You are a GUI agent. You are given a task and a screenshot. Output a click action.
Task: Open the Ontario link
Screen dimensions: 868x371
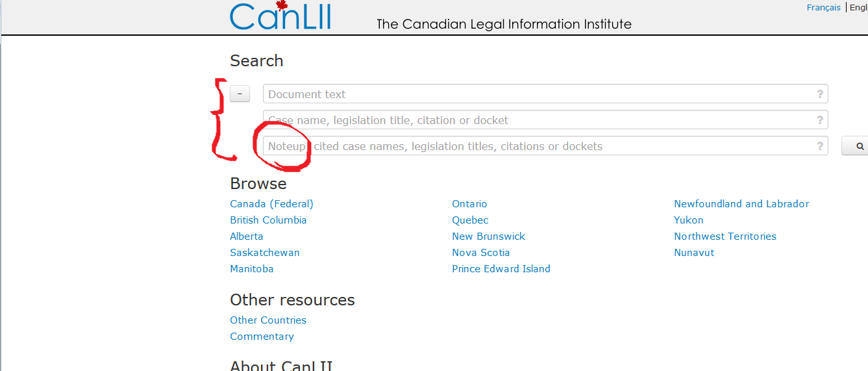[469, 204]
